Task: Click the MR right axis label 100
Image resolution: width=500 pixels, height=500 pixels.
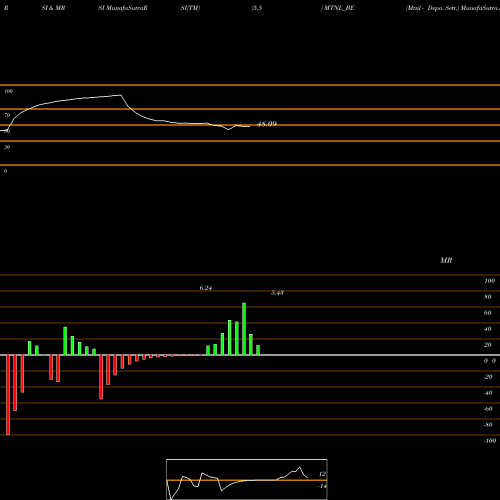Action: point(489,281)
